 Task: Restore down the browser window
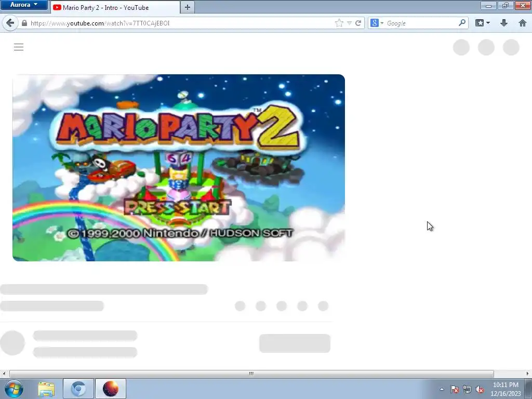click(x=506, y=5)
